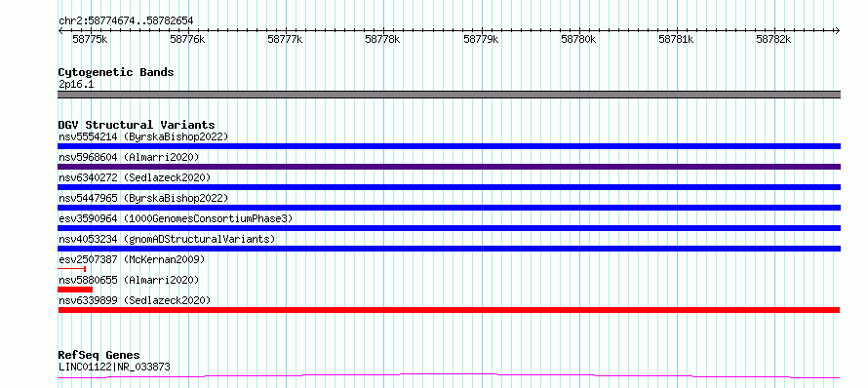Open nsv5447965 (ByrskaBishop2022) variant label

tap(142, 198)
